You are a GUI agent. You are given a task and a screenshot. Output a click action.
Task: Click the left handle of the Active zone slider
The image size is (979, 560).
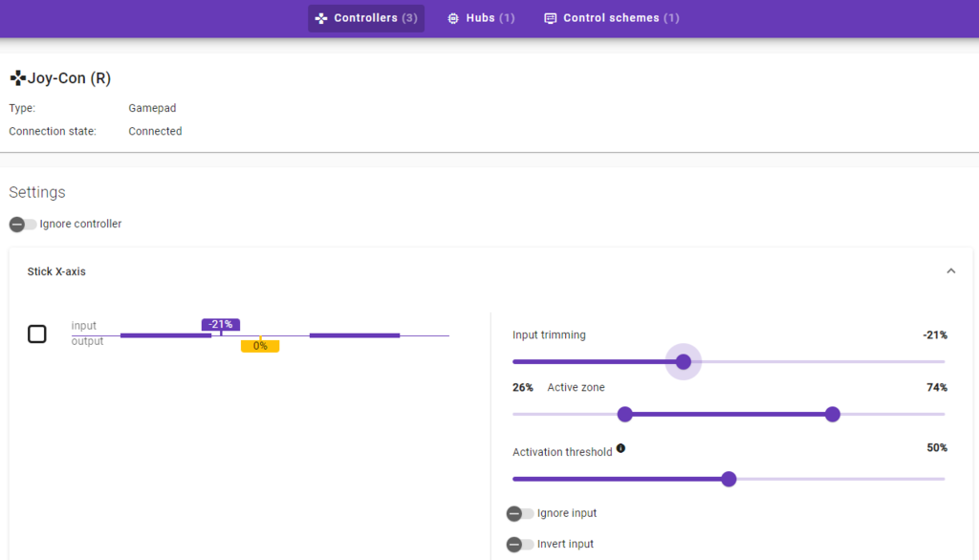625,414
